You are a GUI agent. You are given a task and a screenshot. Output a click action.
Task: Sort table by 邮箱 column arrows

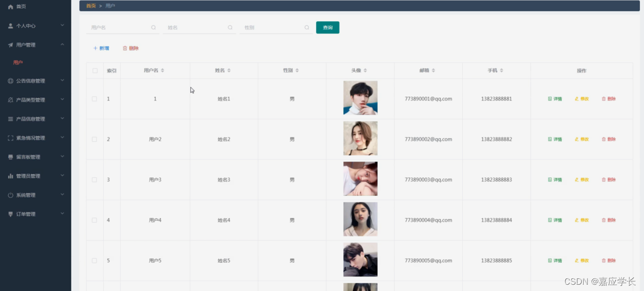[x=433, y=71]
